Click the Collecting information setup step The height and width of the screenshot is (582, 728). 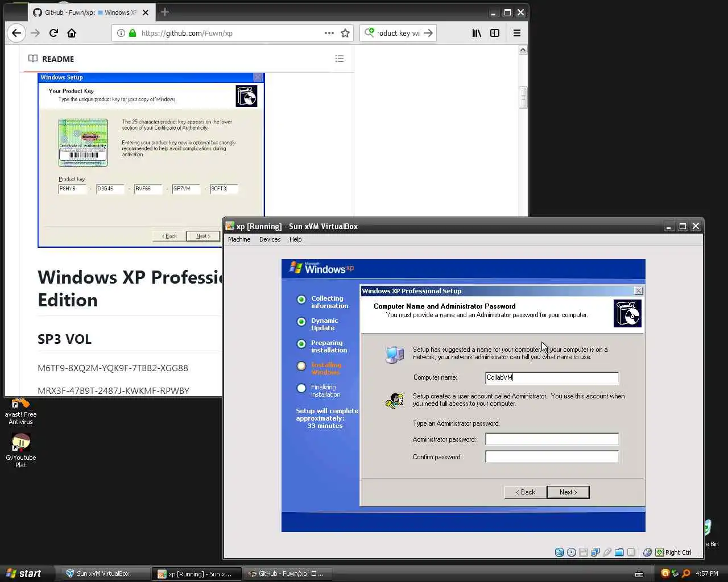(x=322, y=302)
